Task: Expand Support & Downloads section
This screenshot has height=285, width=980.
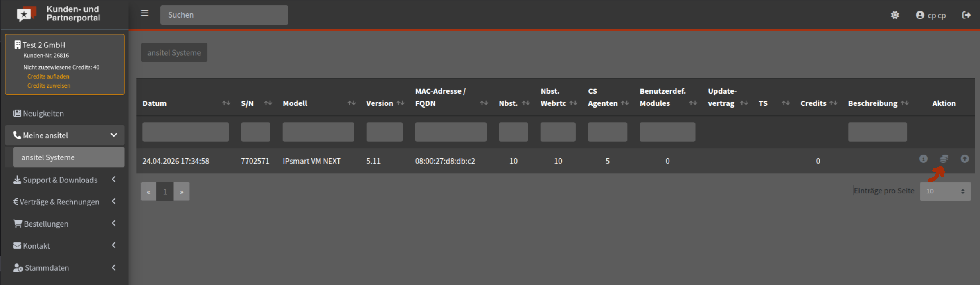Action: coord(65,180)
